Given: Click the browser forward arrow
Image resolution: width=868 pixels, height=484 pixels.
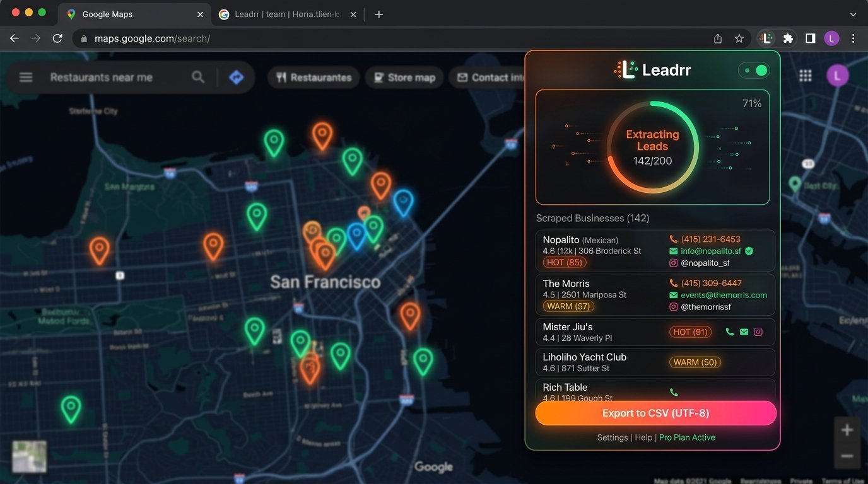Looking at the screenshot, I should (x=36, y=38).
